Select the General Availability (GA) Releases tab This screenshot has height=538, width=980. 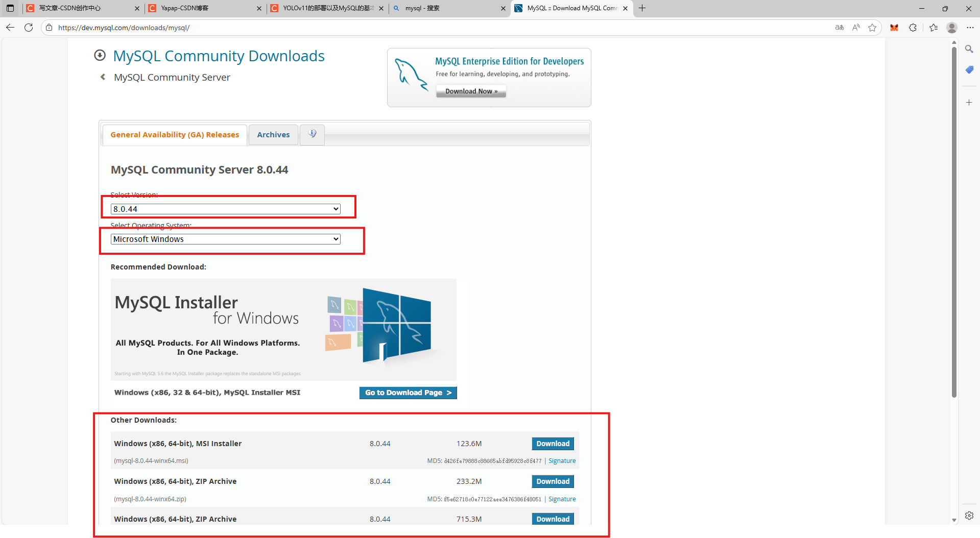click(175, 135)
